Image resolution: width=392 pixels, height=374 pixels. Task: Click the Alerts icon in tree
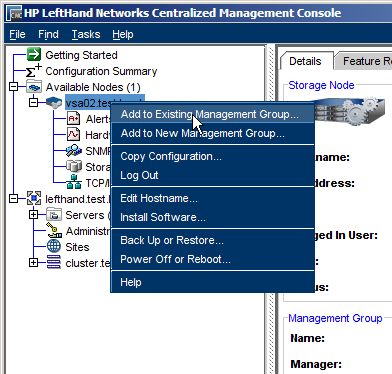point(74,119)
